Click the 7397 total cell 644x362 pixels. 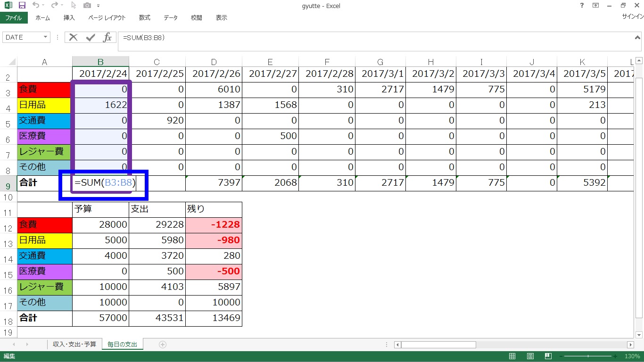click(214, 183)
